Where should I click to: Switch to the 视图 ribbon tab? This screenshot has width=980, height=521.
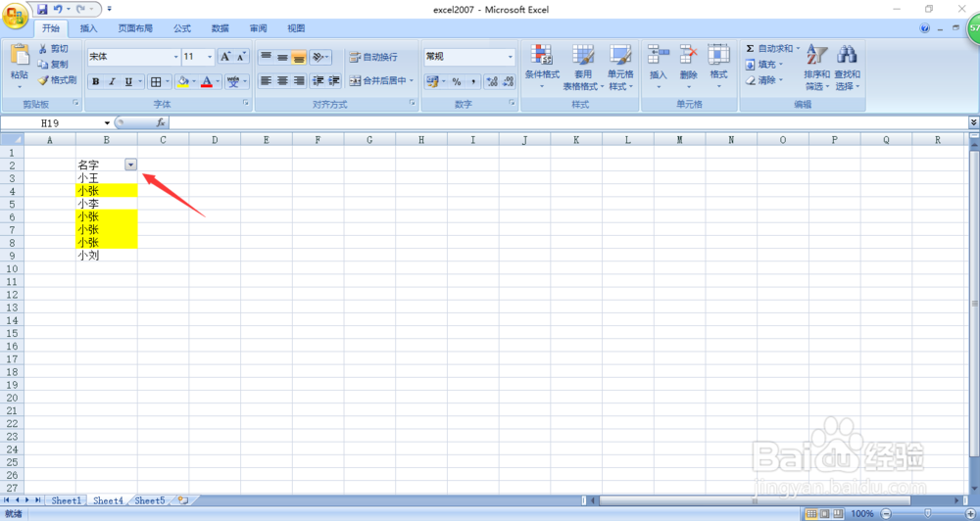(x=296, y=28)
